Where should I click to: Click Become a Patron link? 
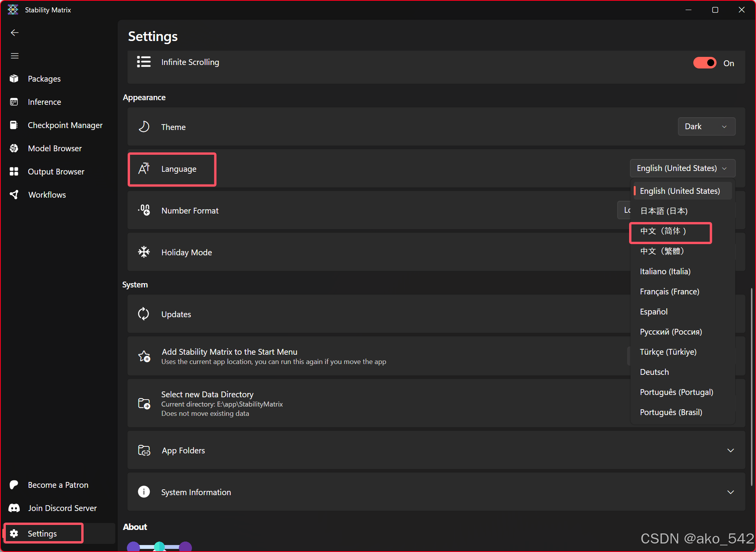pyautogui.click(x=59, y=485)
